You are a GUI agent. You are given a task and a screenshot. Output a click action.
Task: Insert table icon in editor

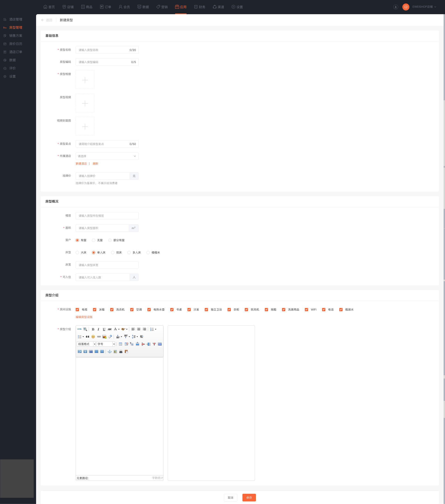(121, 344)
